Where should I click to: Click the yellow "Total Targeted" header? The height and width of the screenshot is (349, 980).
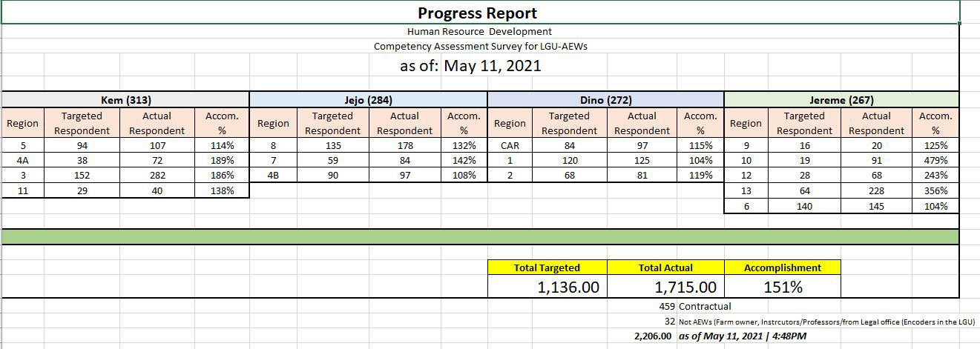point(547,267)
